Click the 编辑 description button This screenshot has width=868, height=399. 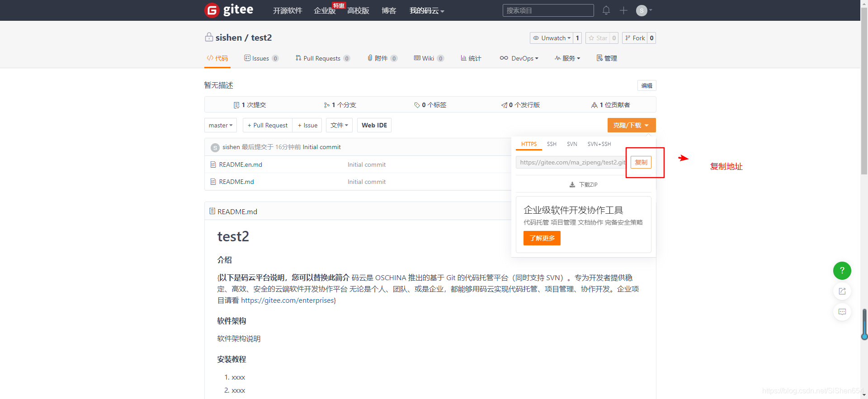[x=647, y=85]
